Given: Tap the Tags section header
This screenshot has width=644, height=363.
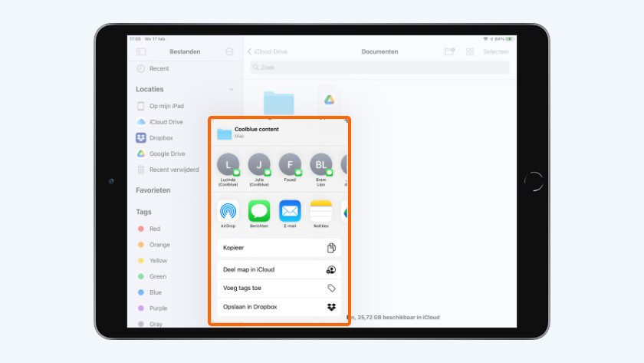Looking at the screenshot, I should (144, 212).
